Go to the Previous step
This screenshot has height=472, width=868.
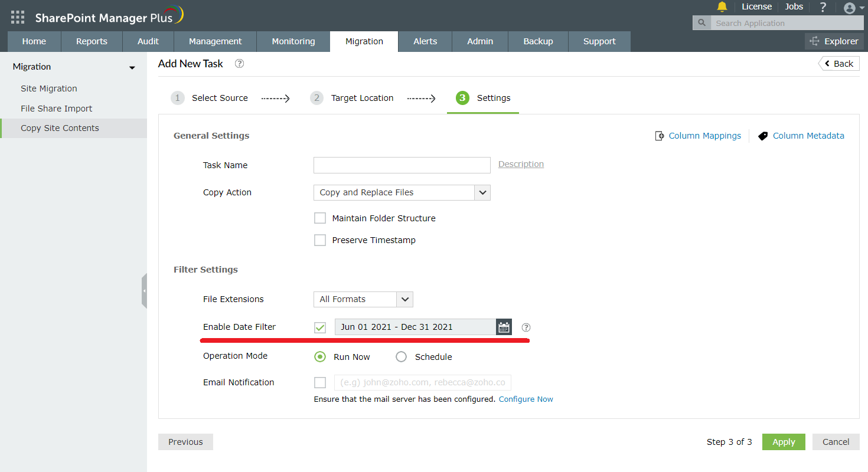tap(185, 442)
